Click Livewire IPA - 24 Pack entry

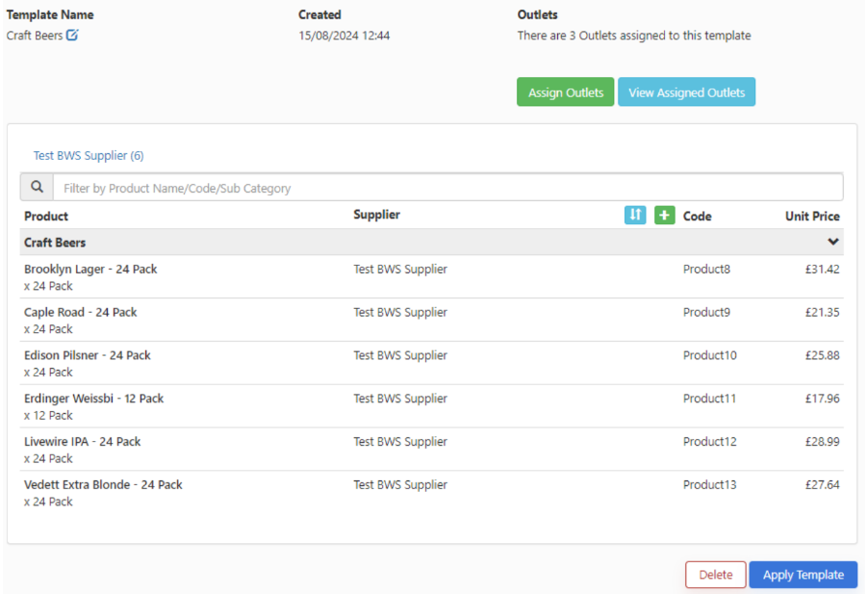83,442
